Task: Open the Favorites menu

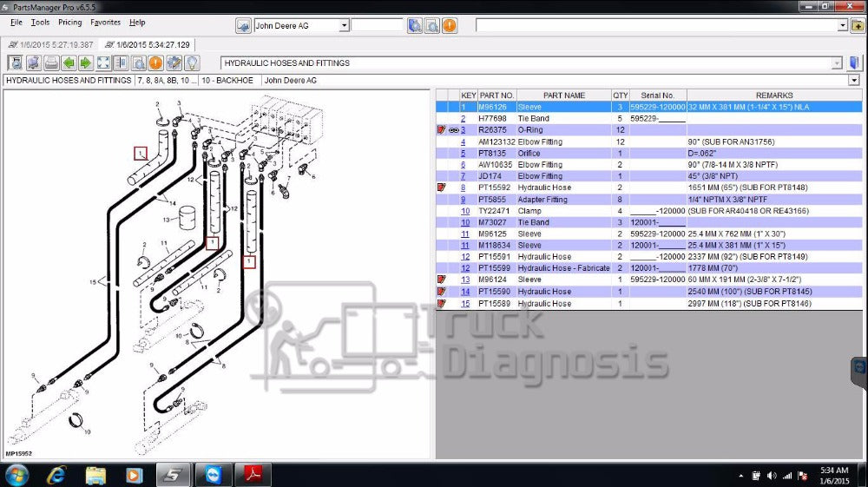Action: (x=106, y=23)
